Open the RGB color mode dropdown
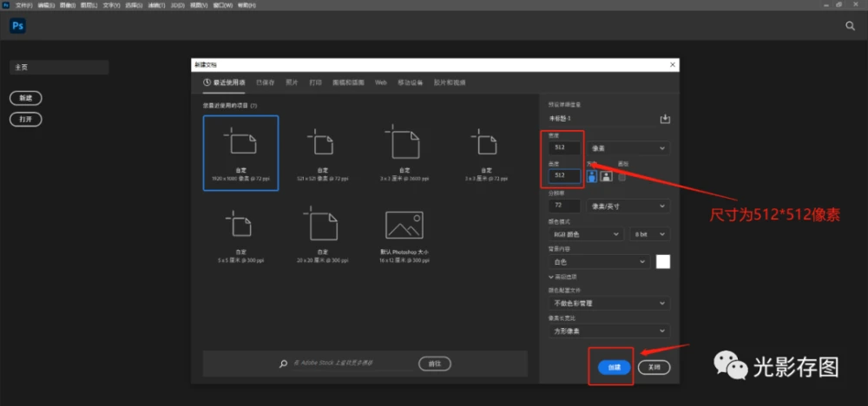 (x=586, y=234)
